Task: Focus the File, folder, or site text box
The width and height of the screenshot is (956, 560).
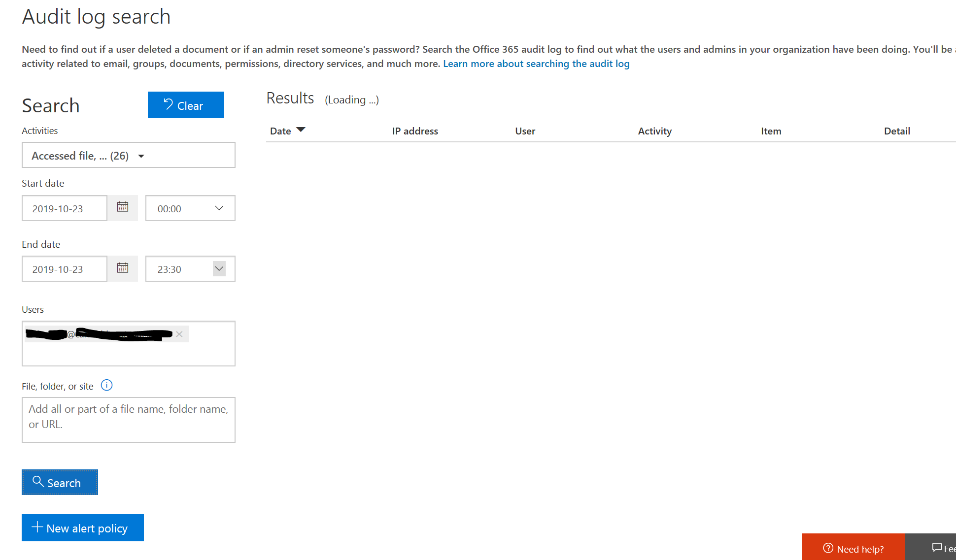Action: click(129, 420)
